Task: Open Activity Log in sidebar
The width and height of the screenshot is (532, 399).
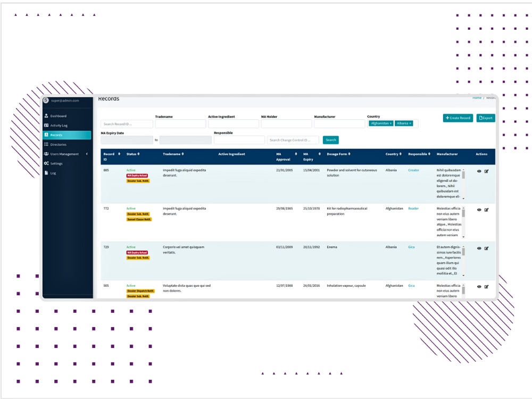Action: (x=67, y=125)
